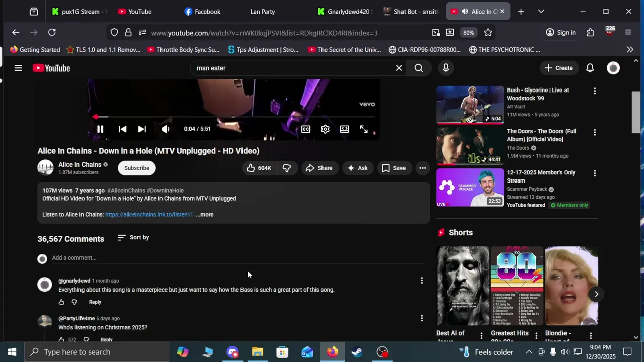Viewport: 644px width, 362px height.
Task: Seek using the red video progress bar
Action: click(x=233, y=117)
